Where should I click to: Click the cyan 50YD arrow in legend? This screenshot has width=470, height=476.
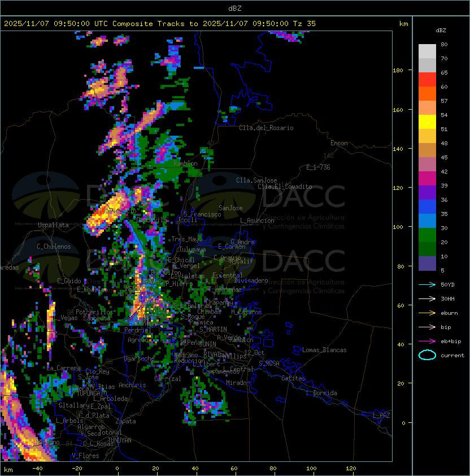tap(427, 285)
